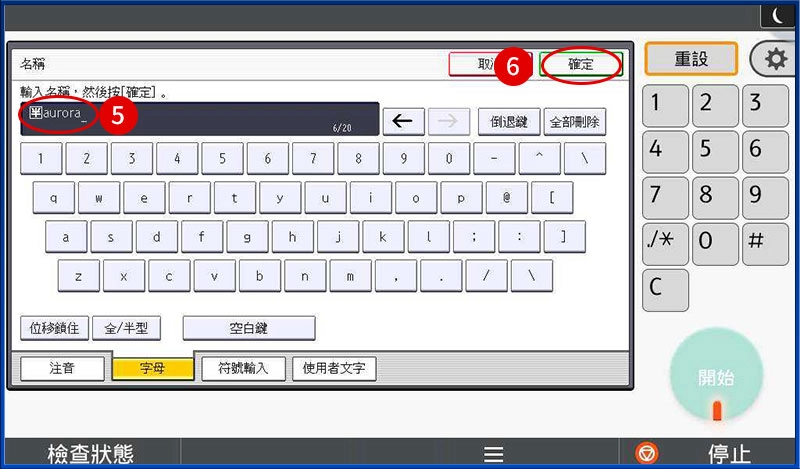The image size is (800, 469).
Task: Tap the period key on the keyboard
Action: coord(441,276)
